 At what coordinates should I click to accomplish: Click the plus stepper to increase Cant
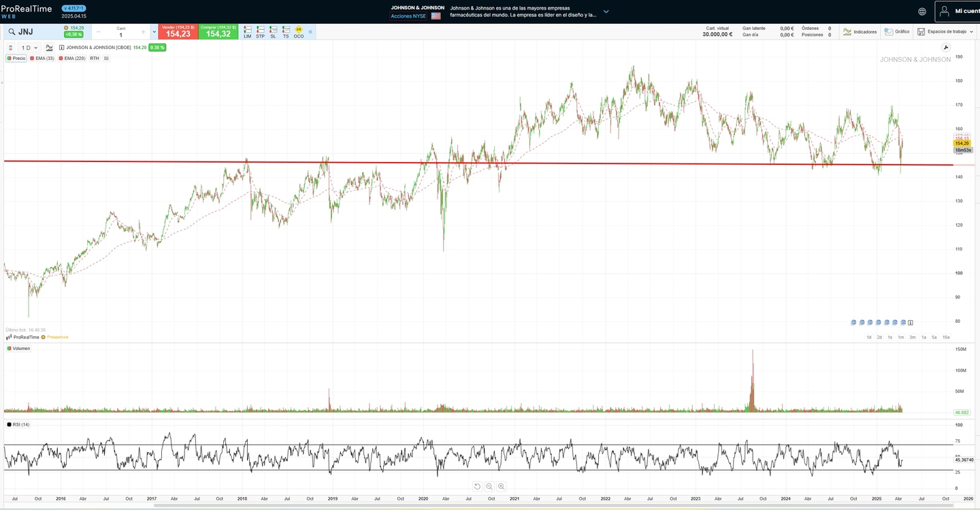[144, 31]
